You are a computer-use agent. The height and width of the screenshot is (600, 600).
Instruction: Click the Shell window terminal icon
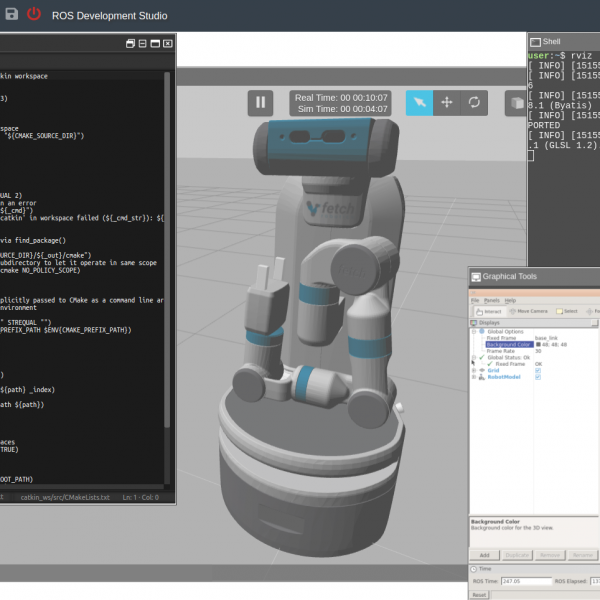(x=535, y=42)
